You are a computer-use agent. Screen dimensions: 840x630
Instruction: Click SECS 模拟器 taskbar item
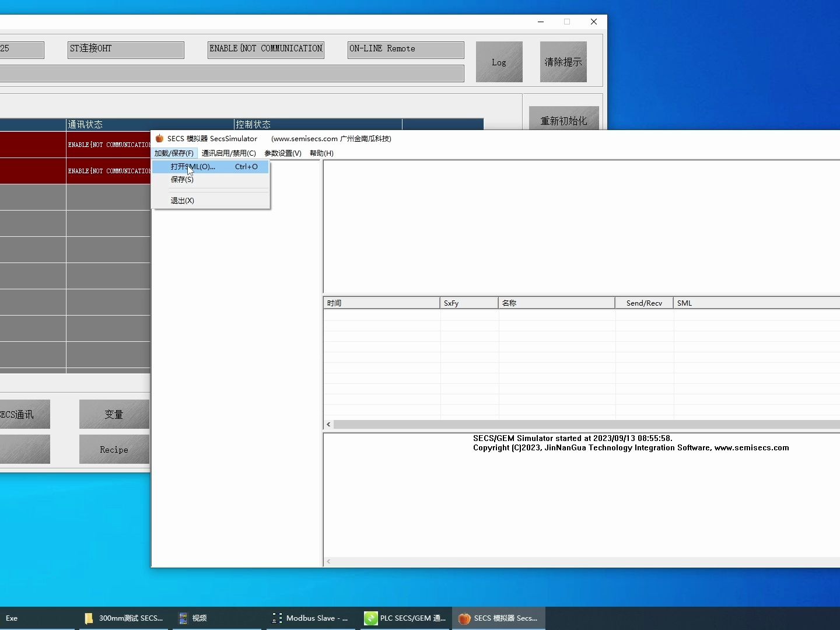pyautogui.click(x=499, y=618)
